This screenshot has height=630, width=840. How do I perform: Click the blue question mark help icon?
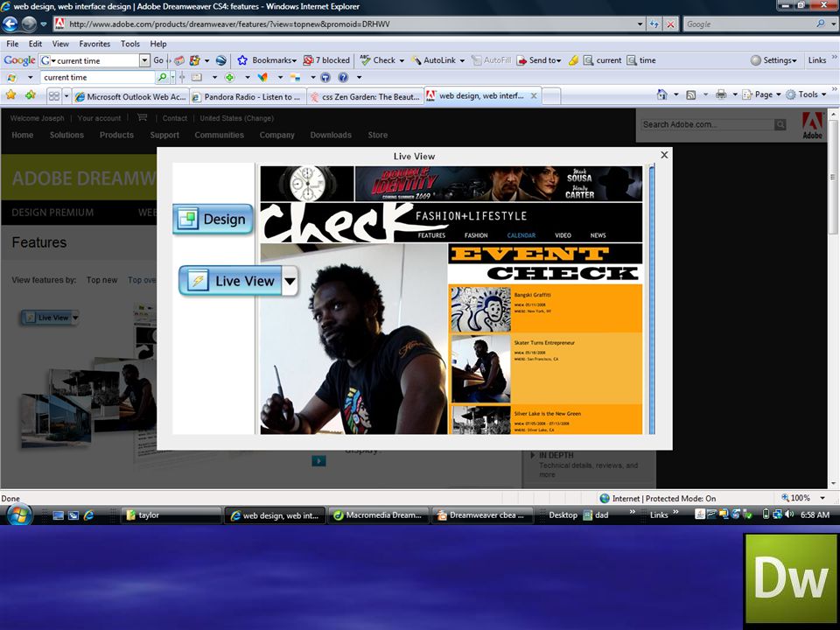(343, 78)
